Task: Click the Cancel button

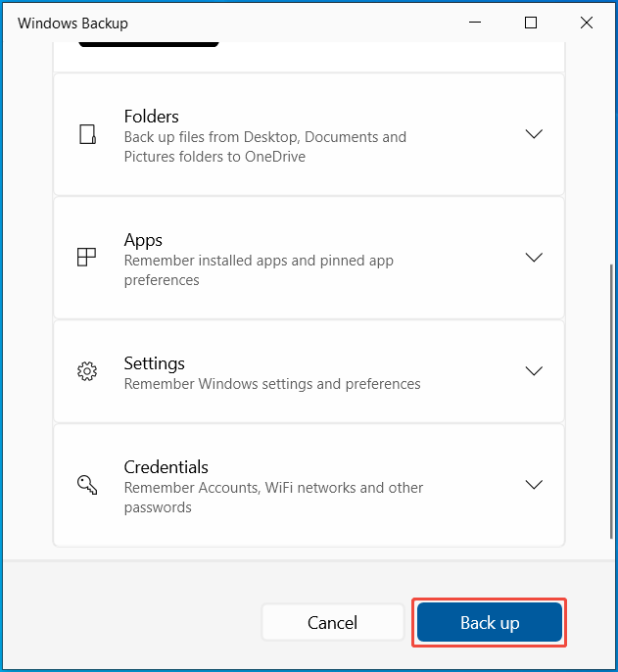Action: (x=333, y=622)
